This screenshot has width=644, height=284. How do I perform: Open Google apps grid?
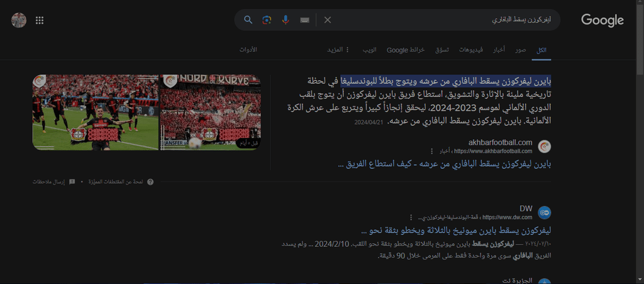point(40,20)
